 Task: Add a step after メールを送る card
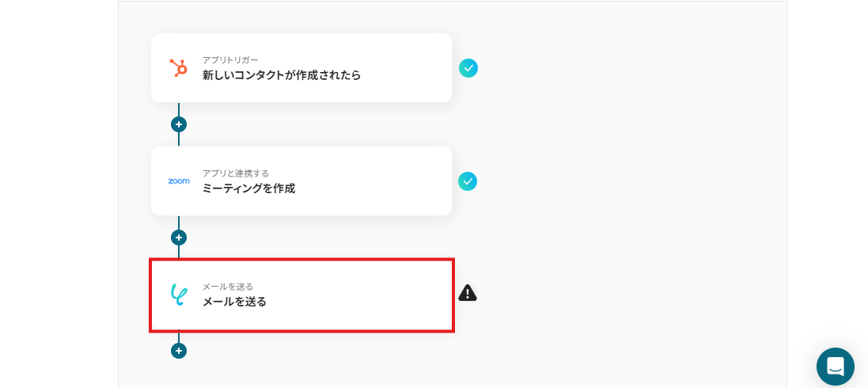179,351
